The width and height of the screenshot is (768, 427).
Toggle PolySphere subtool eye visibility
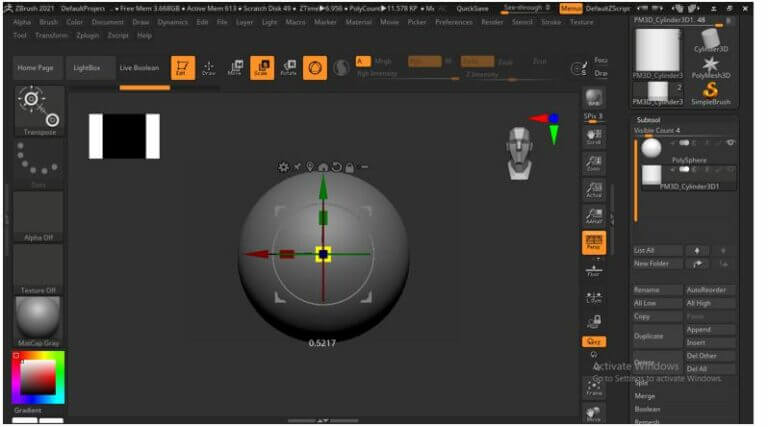[730, 142]
